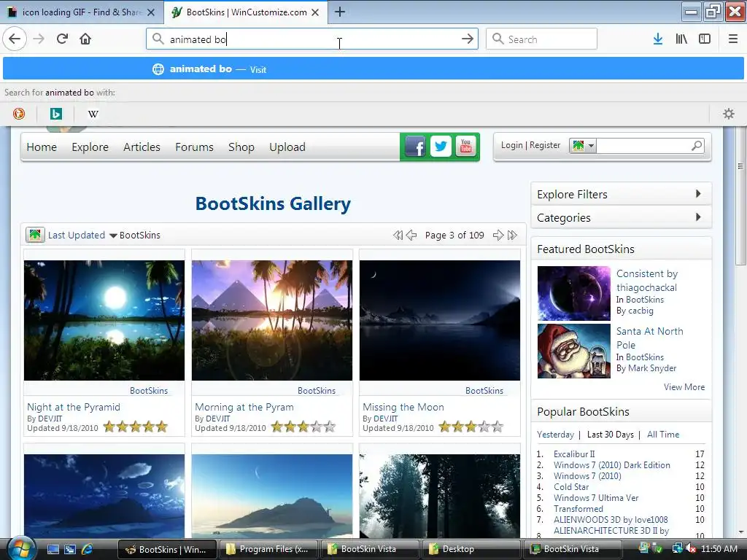
Task: Open the site search category dropdown
Action: click(x=583, y=145)
